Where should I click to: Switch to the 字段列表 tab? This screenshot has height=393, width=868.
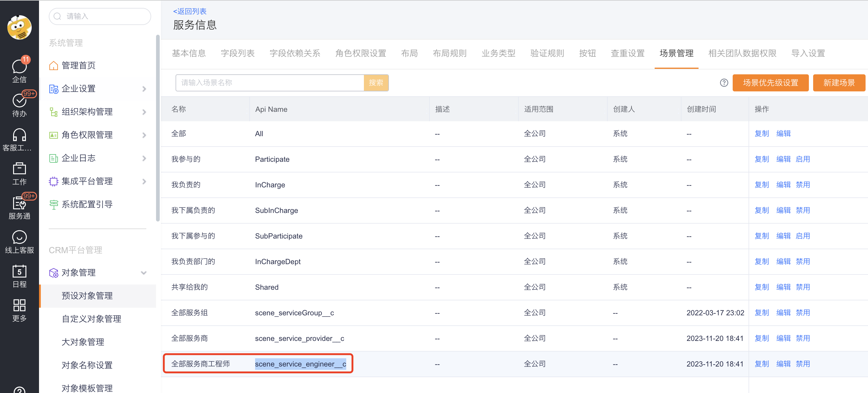coord(237,53)
